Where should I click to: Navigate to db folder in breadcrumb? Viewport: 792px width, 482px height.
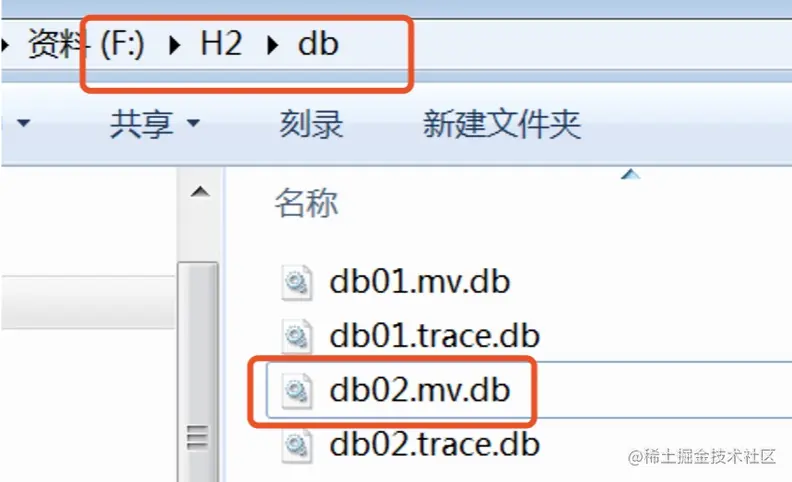point(318,44)
